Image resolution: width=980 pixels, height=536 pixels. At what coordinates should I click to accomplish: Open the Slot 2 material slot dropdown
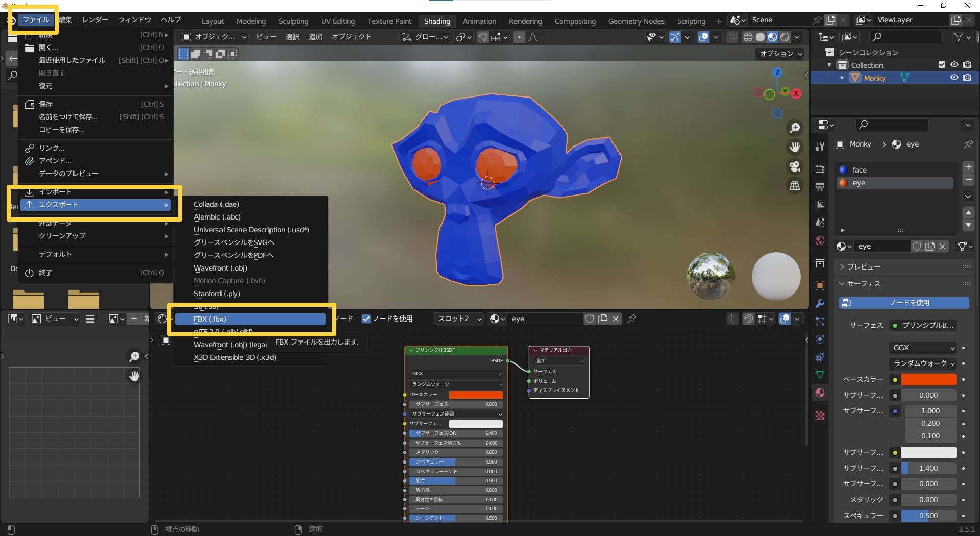[x=458, y=319]
